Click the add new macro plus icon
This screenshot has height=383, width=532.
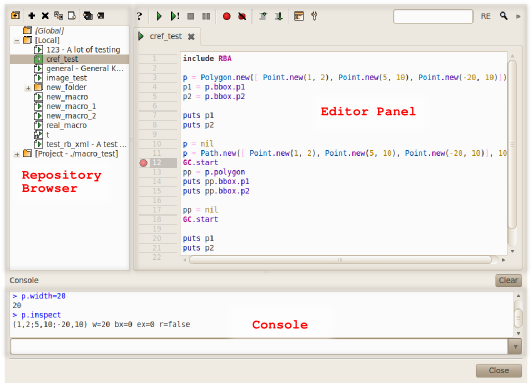pos(32,16)
